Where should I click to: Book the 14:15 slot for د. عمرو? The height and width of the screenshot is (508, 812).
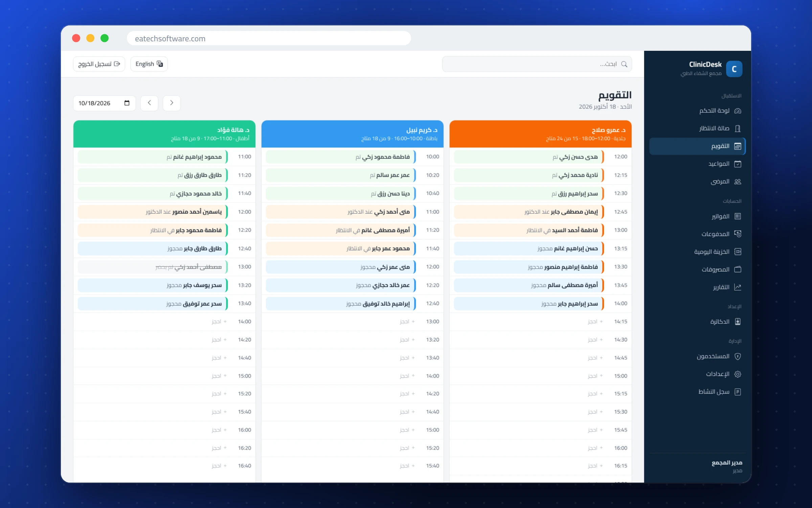[595, 321]
